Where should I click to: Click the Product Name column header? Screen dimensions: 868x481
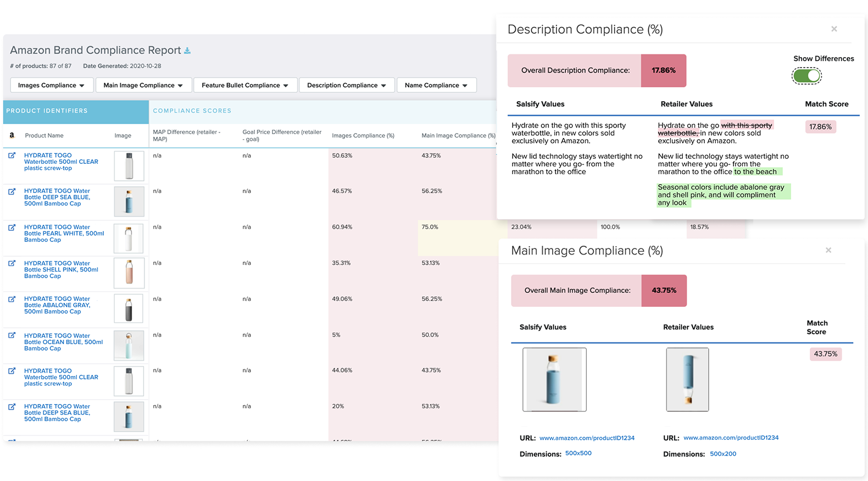(x=44, y=136)
